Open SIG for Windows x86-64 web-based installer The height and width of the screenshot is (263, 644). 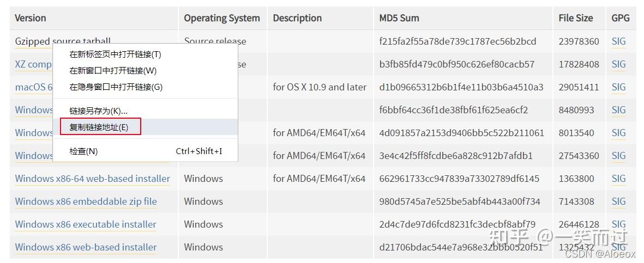click(618, 179)
